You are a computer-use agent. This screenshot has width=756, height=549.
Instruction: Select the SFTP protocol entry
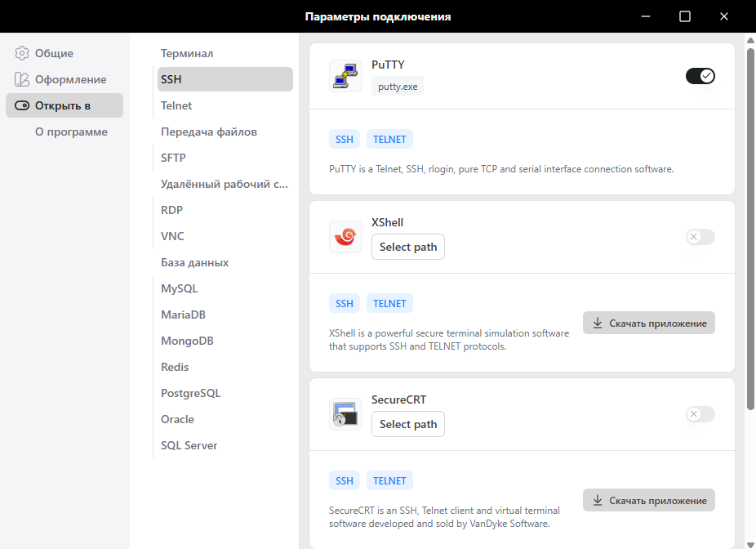[x=225, y=158]
